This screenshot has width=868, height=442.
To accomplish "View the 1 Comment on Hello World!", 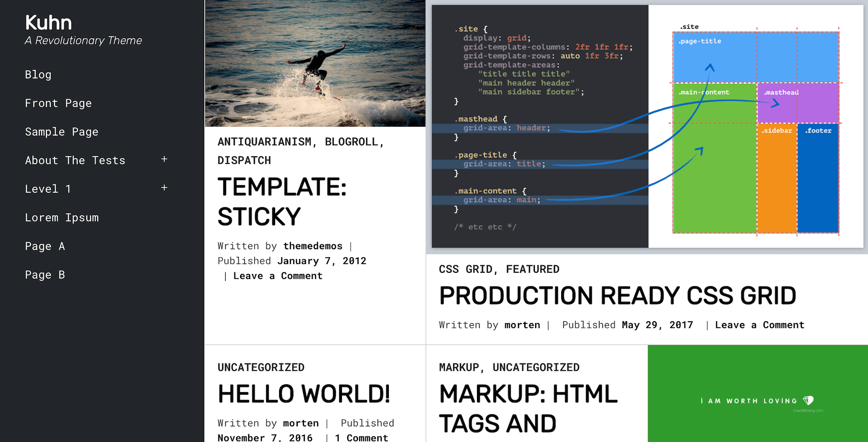I will [362, 437].
